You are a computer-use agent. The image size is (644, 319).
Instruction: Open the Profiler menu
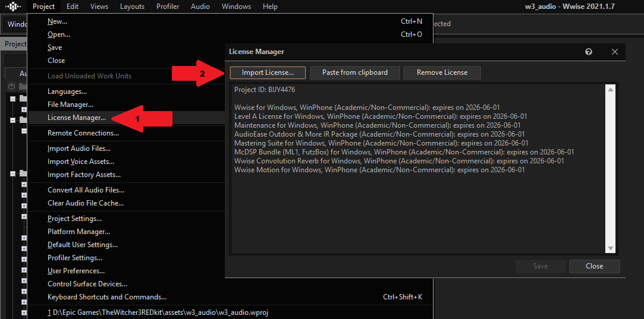pos(168,7)
